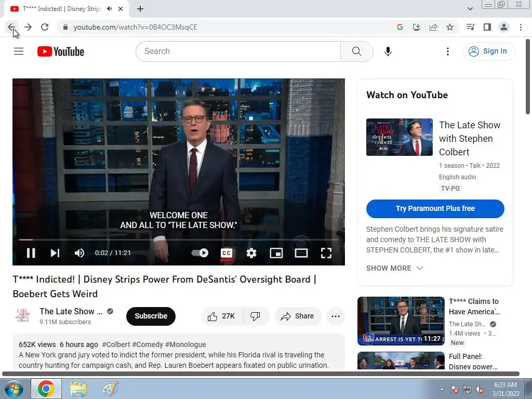
Task: Open Chrome three-dot menu
Action: (521, 27)
